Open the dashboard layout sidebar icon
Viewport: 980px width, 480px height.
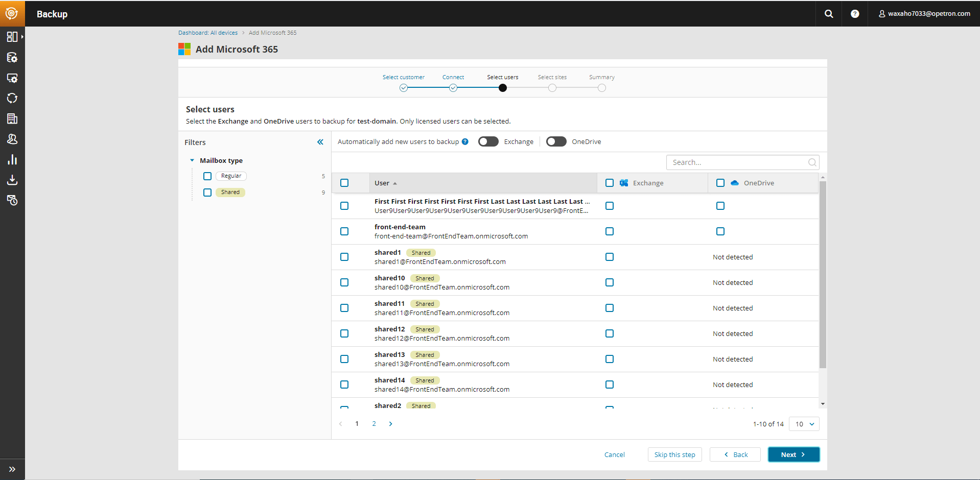(12, 37)
